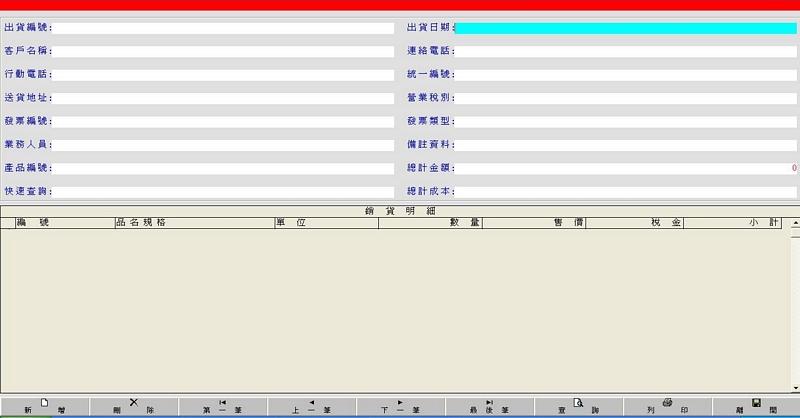This screenshot has width=800, height=418.
Task: Open the 查詢 (search) function
Action: coord(578,407)
